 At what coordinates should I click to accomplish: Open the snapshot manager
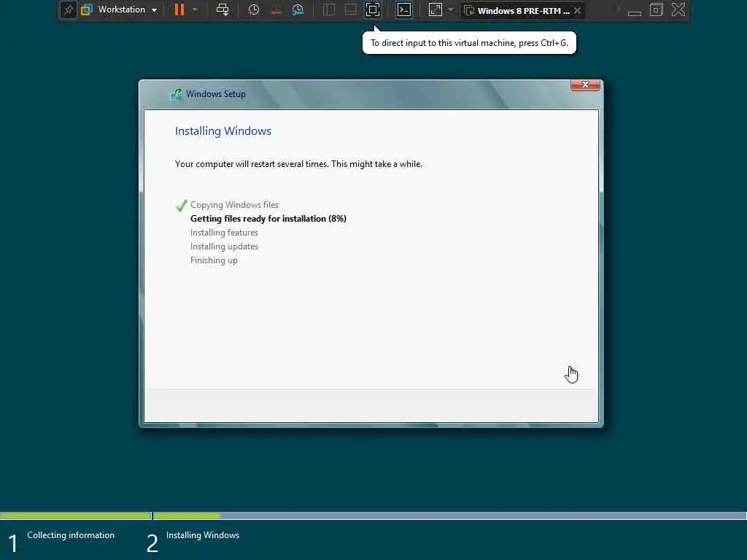(x=298, y=9)
